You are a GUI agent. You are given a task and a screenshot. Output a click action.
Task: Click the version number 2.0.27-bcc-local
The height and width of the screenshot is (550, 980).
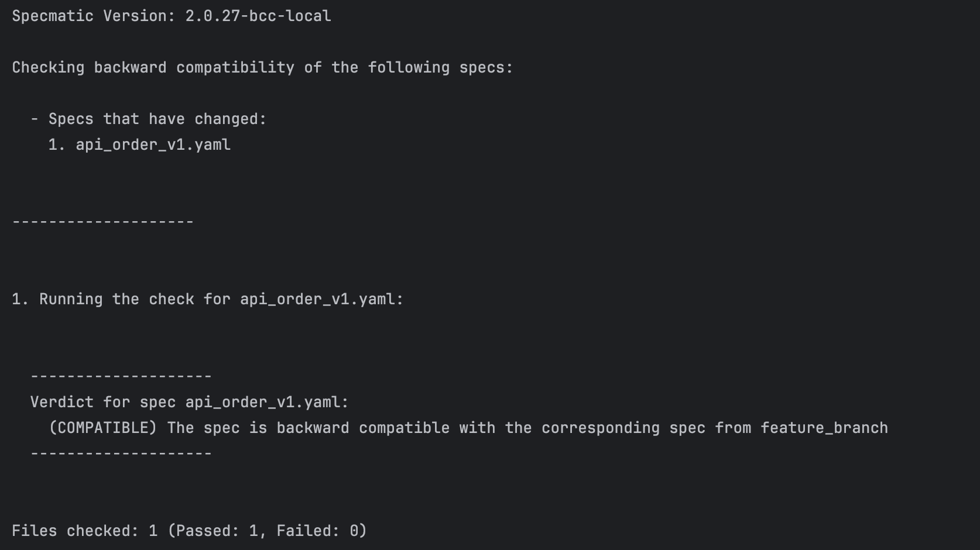[x=258, y=16]
